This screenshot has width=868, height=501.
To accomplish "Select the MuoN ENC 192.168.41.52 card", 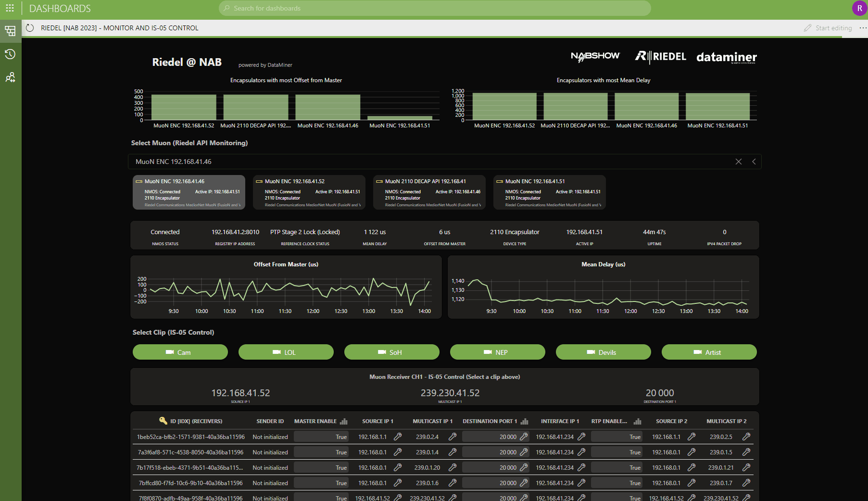I will (x=309, y=192).
